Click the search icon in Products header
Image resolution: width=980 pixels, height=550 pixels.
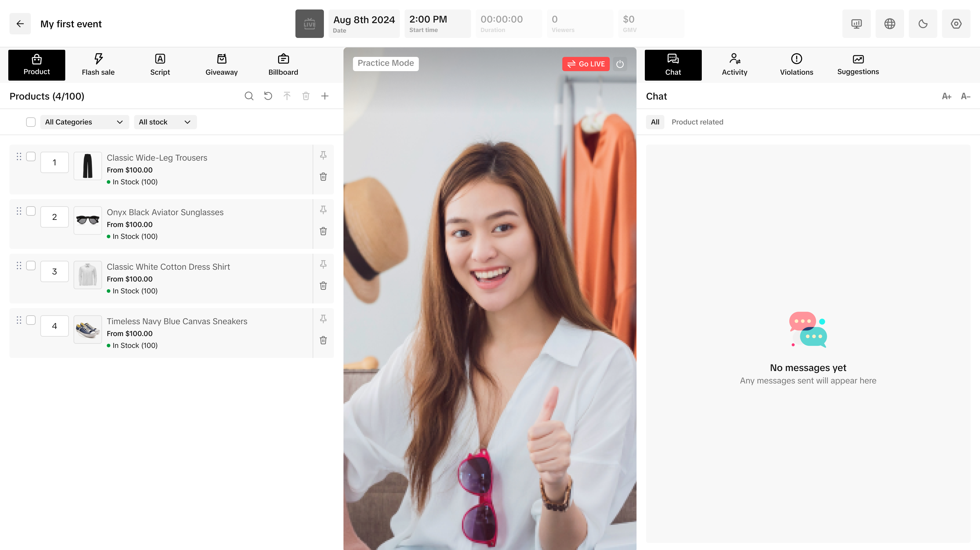click(x=249, y=96)
